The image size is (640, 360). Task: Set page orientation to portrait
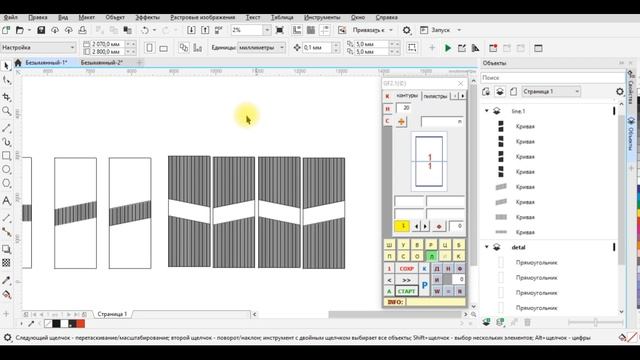click(150, 48)
